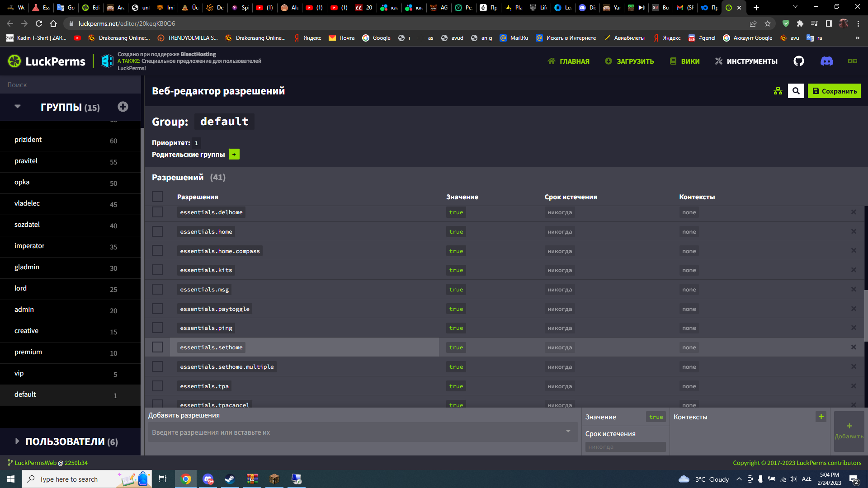Open the Mail.Ru bookmark

514,38
